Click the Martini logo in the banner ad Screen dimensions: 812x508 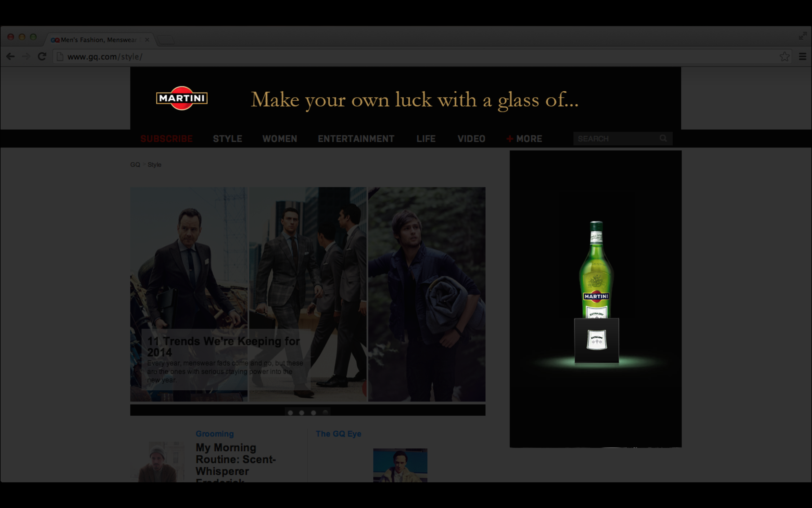[x=182, y=98]
